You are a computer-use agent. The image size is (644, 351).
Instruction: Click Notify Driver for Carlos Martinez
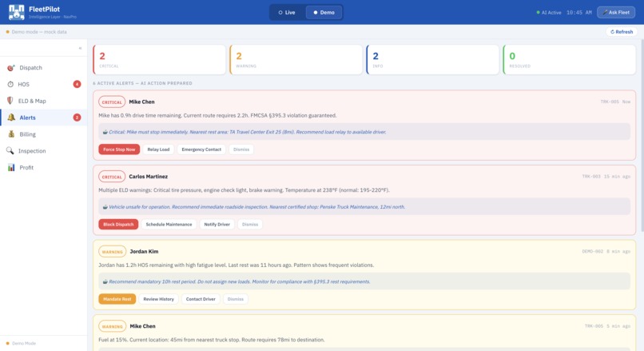[x=217, y=224]
